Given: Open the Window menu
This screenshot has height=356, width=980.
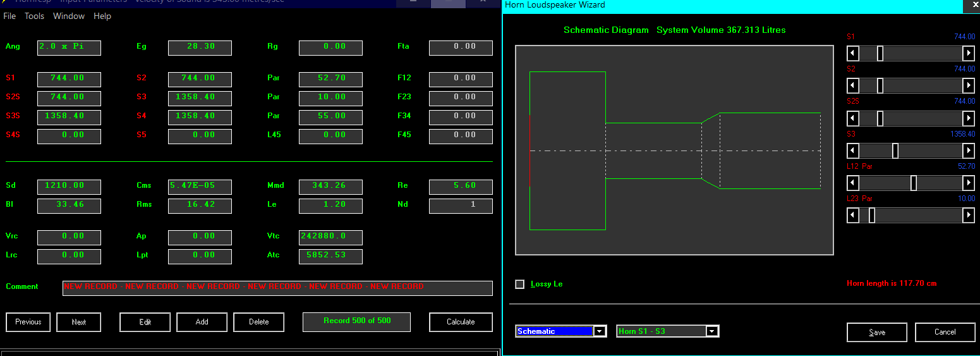Looking at the screenshot, I should tap(69, 16).
